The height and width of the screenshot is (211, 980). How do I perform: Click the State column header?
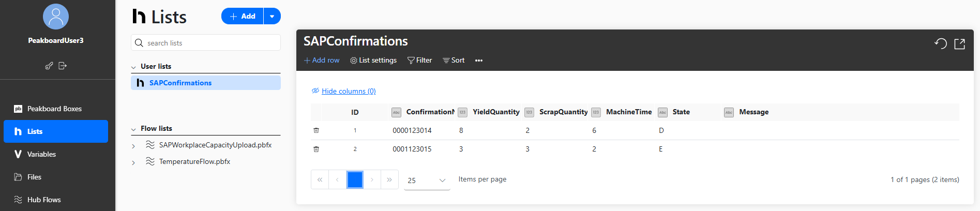[x=688, y=112]
